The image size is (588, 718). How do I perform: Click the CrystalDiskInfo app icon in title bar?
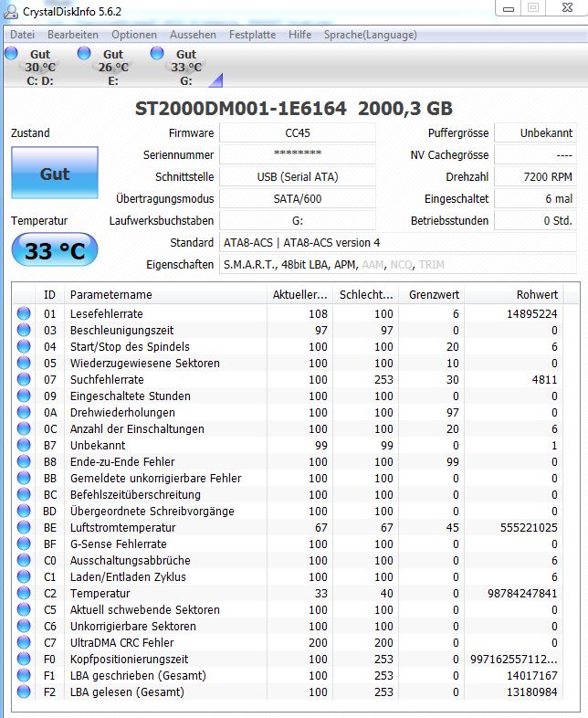click(11, 12)
